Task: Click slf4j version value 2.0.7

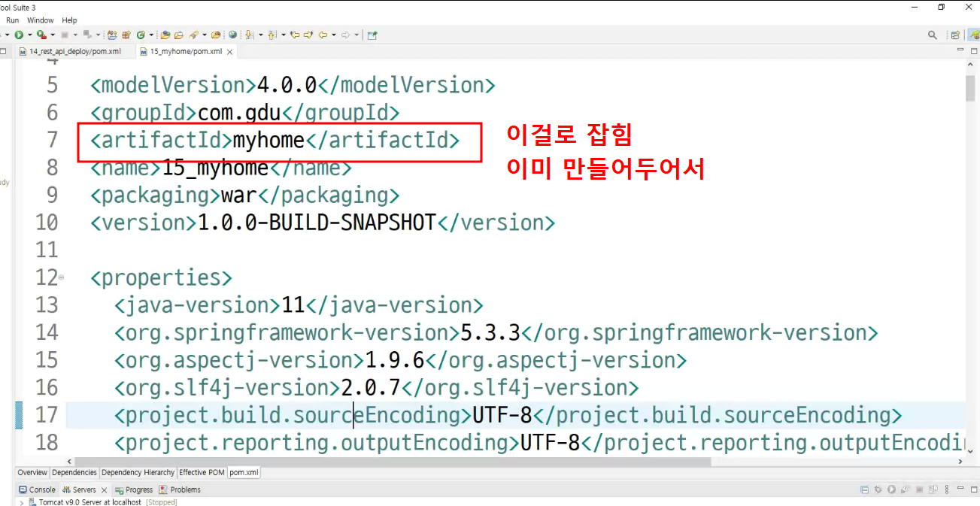Action: click(371, 388)
